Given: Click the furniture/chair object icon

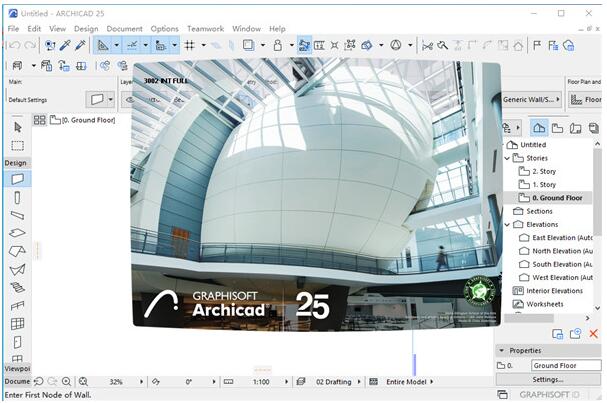Looking at the screenshot, I should [17, 66].
